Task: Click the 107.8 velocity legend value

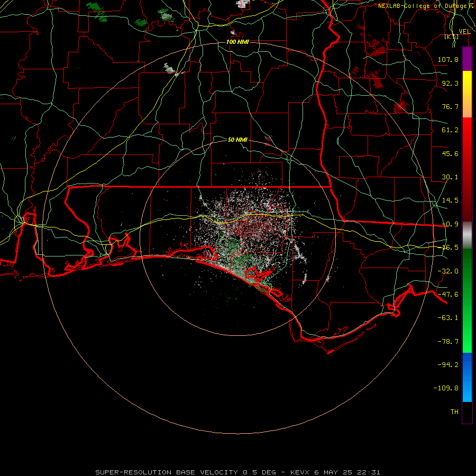Action: click(x=448, y=59)
